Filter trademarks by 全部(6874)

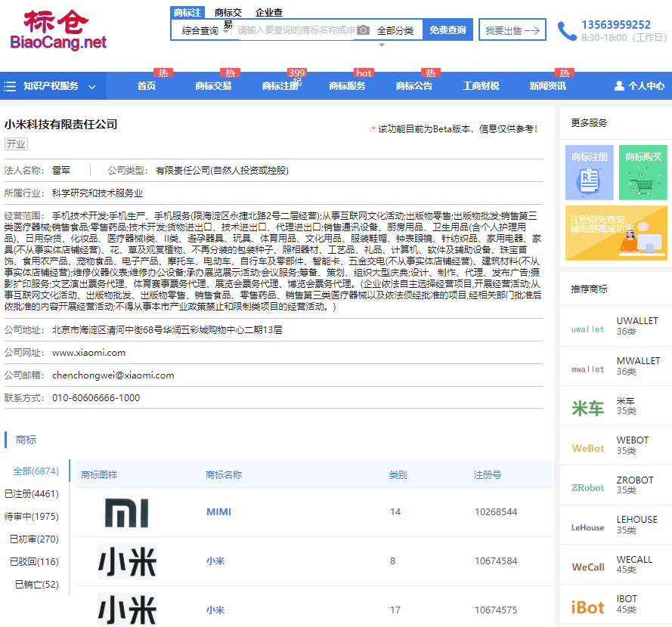(36, 471)
